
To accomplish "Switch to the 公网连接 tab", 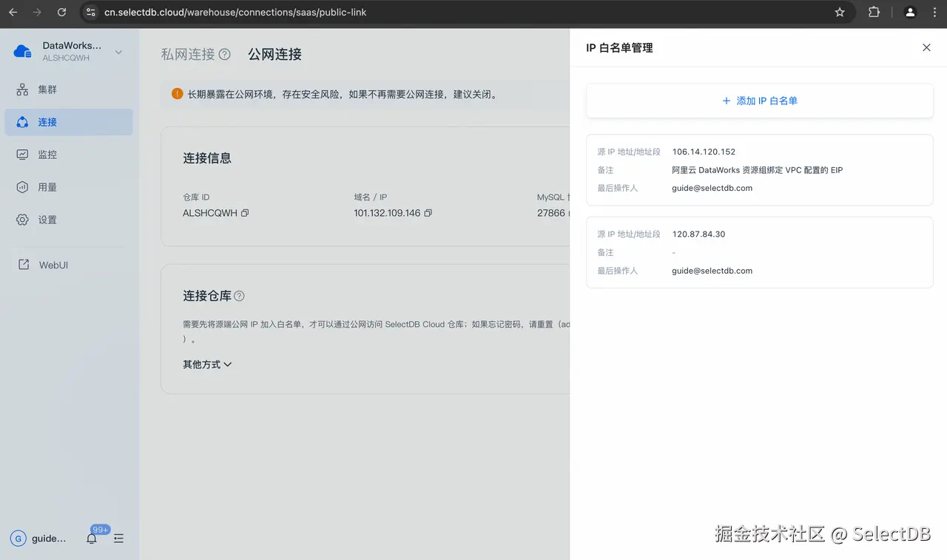I will tap(274, 54).
